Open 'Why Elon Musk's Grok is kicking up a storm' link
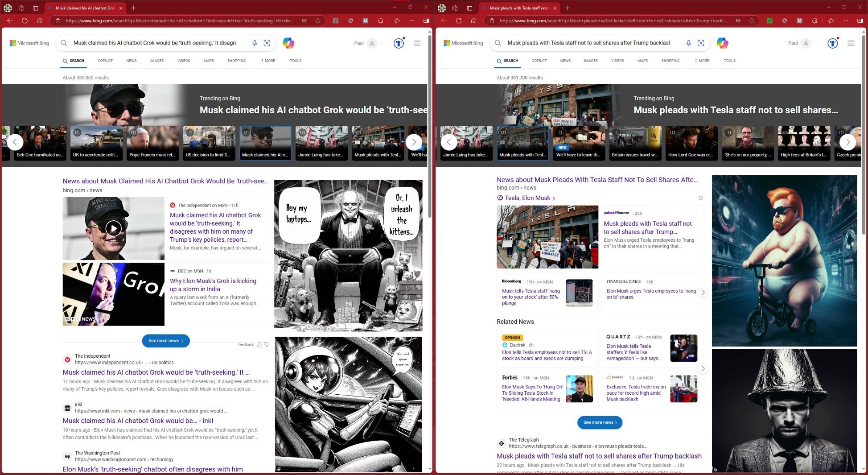Viewport: 868px width, 475px height. [213, 285]
